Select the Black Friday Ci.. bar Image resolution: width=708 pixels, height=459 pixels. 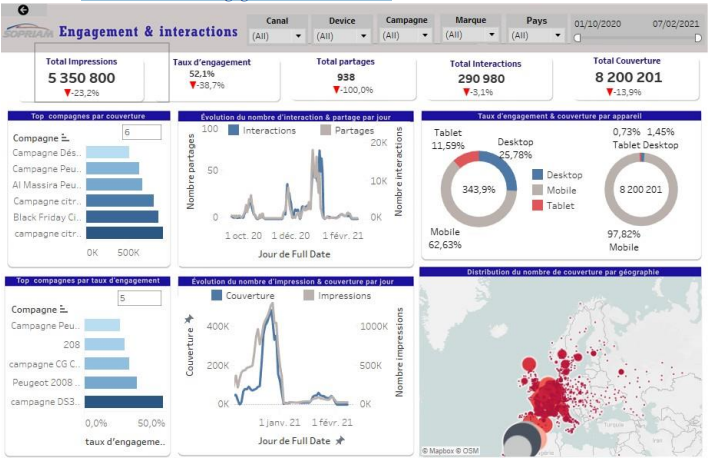point(122,217)
